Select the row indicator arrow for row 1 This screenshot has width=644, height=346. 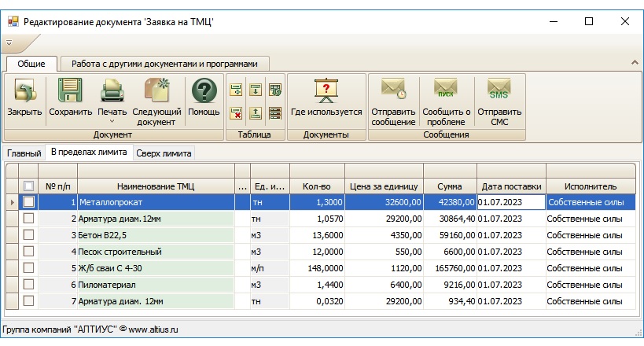coord(12,202)
